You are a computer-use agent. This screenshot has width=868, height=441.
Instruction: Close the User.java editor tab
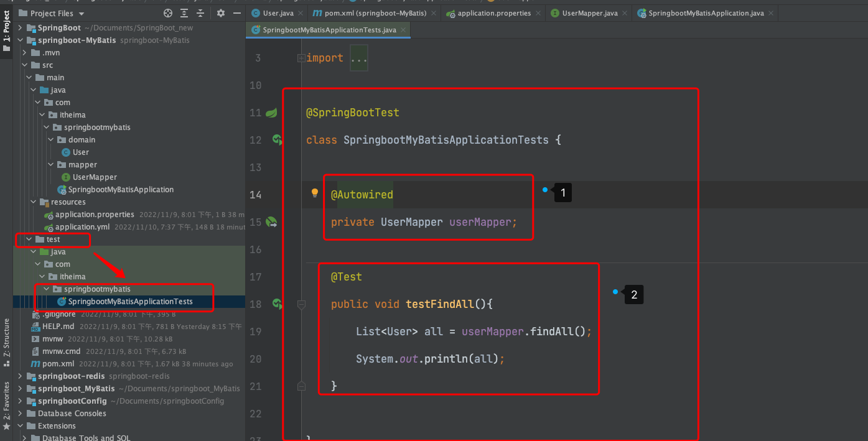point(301,13)
